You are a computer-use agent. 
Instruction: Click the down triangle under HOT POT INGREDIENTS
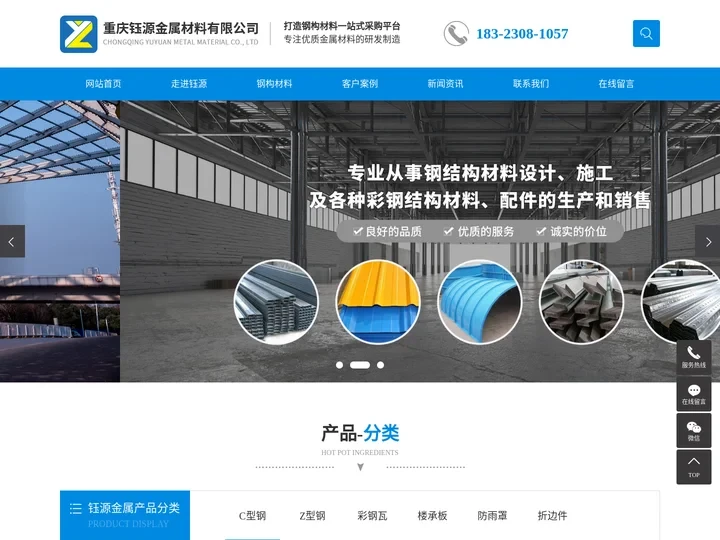tap(360, 467)
